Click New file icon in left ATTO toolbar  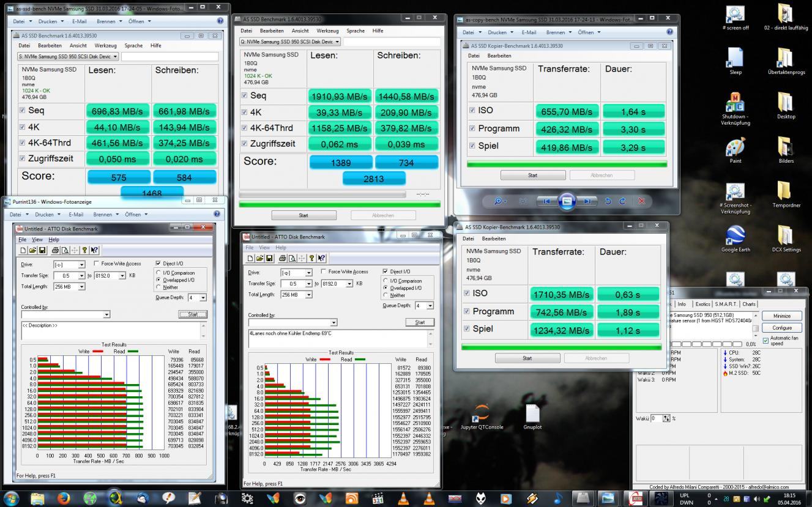(23, 250)
